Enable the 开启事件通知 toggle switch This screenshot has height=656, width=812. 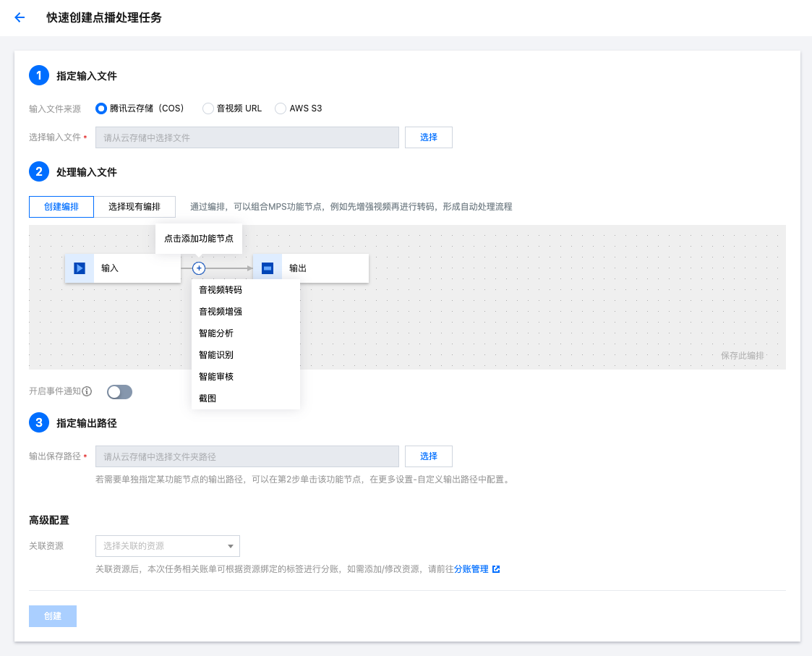click(119, 392)
